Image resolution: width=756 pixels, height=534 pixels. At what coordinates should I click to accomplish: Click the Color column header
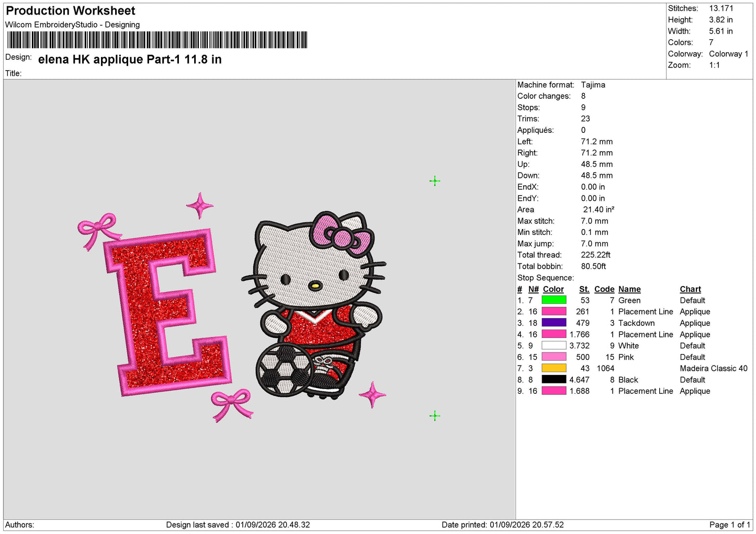[554, 289]
